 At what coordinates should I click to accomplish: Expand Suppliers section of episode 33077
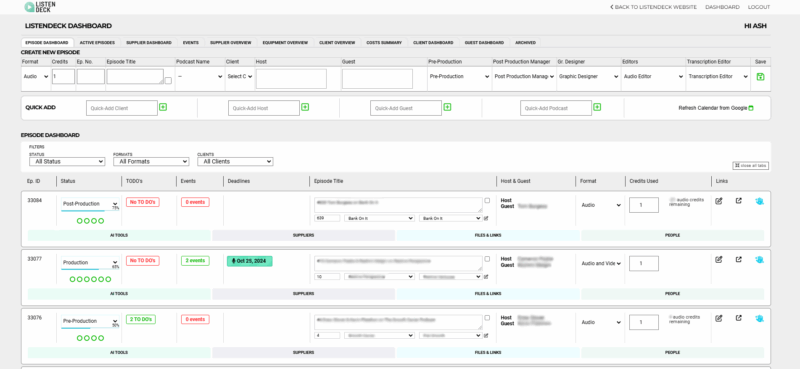click(x=304, y=294)
